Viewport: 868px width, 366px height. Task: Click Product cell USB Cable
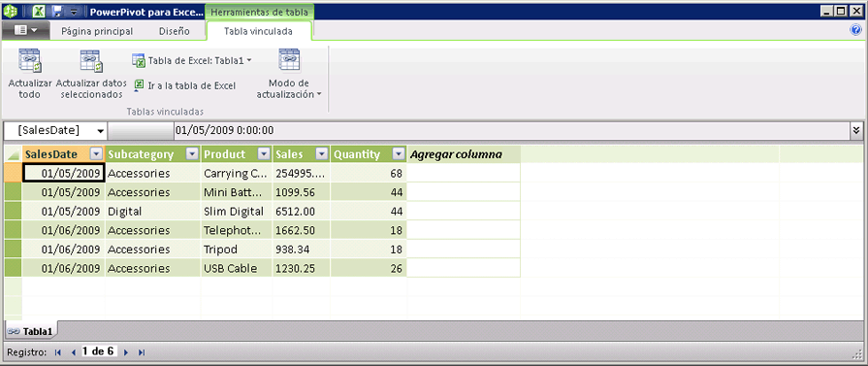tap(237, 268)
